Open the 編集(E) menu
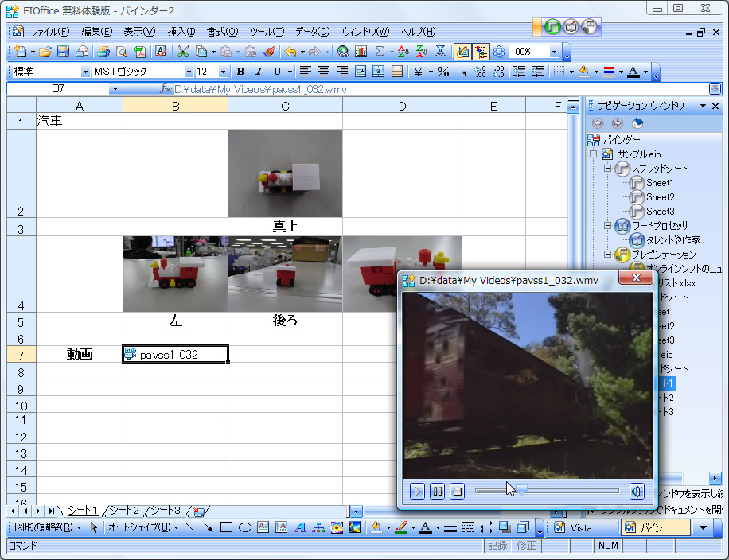The width and height of the screenshot is (729, 560). [x=97, y=32]
